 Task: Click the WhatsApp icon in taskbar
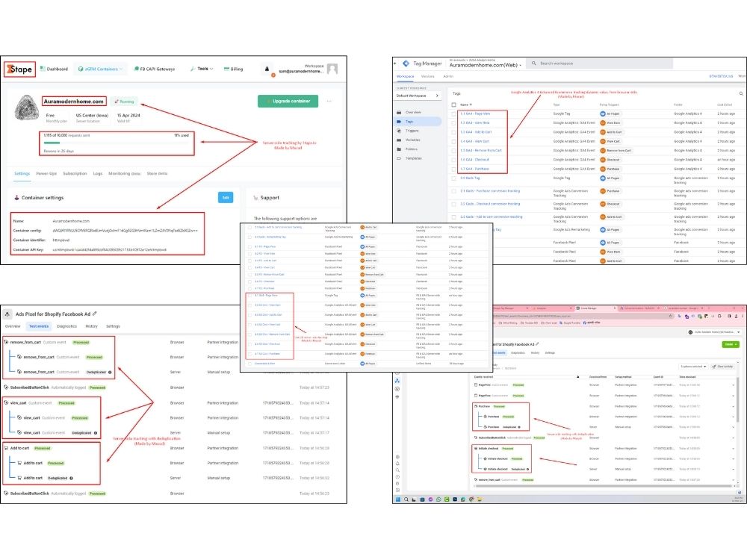[438, 500]
